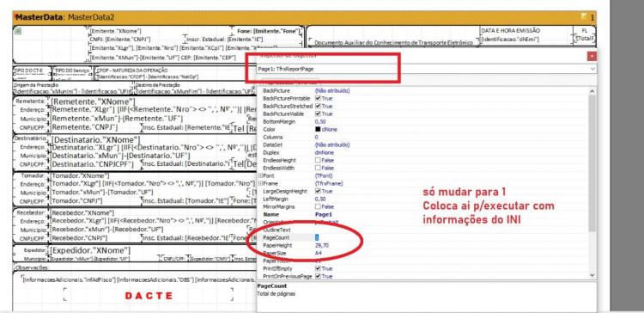Select the Tomador."CNPJ" field
The height and width of the screenshot is (313, 644).
coord(76,200)
